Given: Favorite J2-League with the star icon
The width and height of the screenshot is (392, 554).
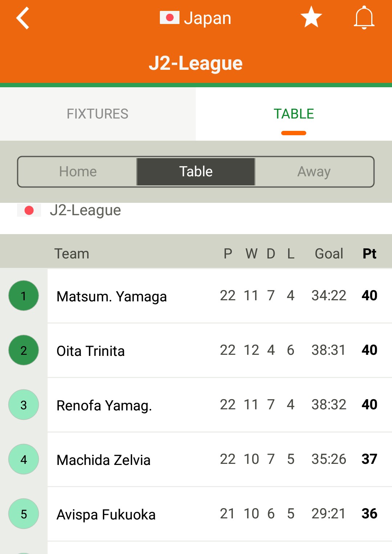Looking at the screenshot, I should (x=311, y=17).
